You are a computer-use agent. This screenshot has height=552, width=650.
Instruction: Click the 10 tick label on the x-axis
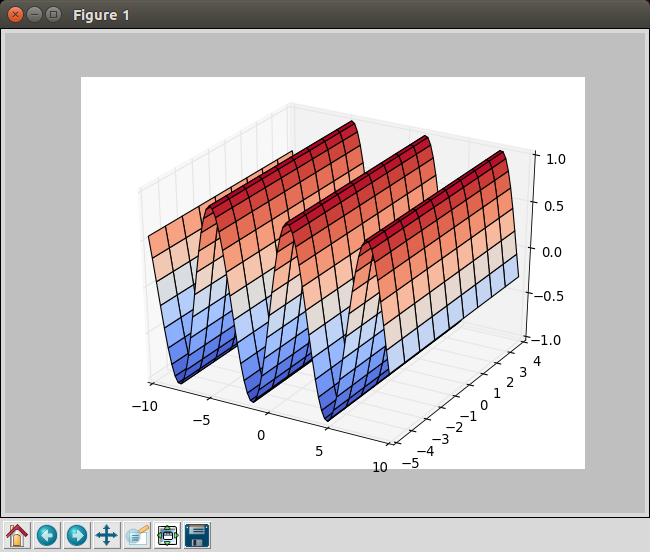380,467
